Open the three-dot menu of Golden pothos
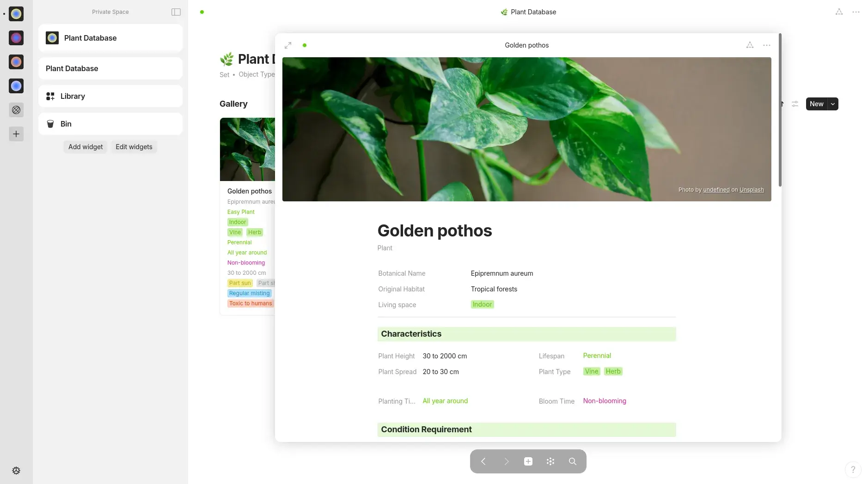The image size is (868, 484). coord(766,45)
